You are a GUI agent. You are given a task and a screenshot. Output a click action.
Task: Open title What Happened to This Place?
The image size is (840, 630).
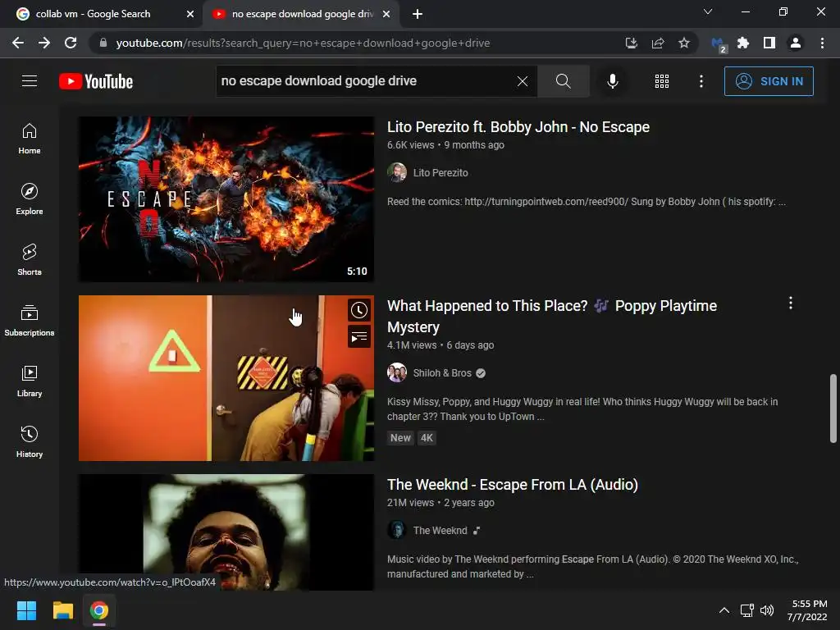click(552, 316)
